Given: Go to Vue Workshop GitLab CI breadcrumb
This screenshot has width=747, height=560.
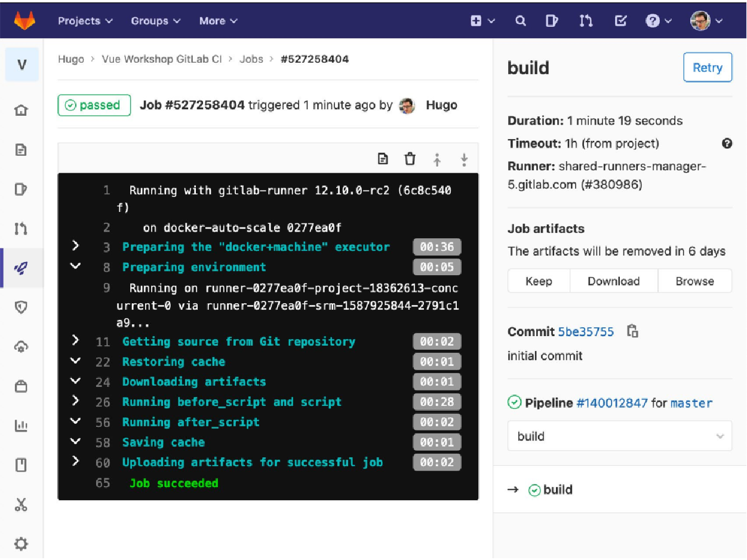Looking at the screenshot, I should pyautogui.click(x=162, y=59).
